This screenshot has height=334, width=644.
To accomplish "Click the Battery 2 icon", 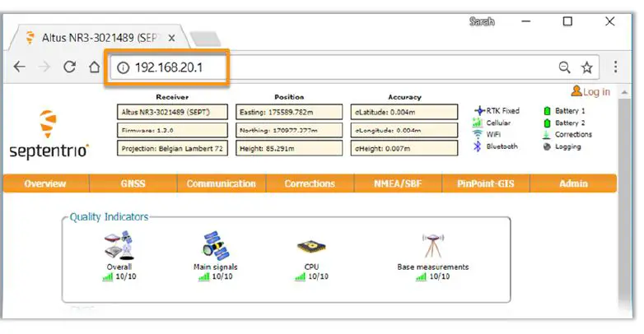I will tap(547, 123).
